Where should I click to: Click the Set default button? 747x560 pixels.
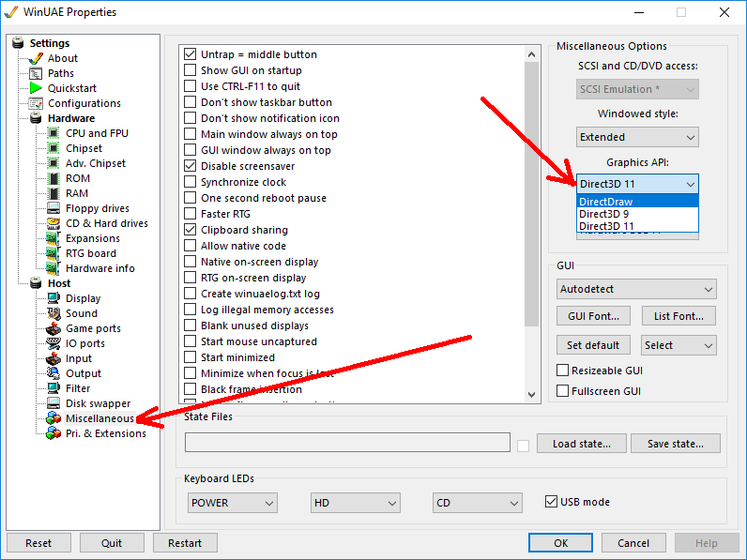point(593,345)
